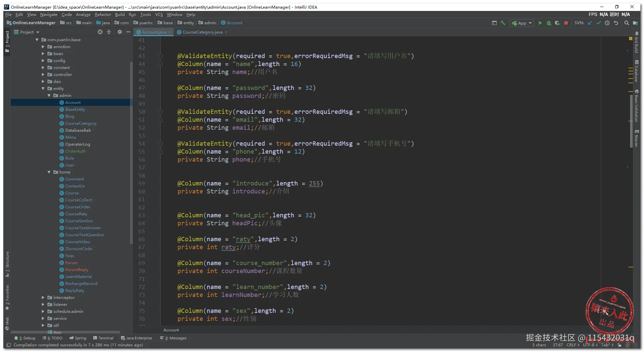Click the Account breadcrumb in navigation bar

(x=232, y=23)
